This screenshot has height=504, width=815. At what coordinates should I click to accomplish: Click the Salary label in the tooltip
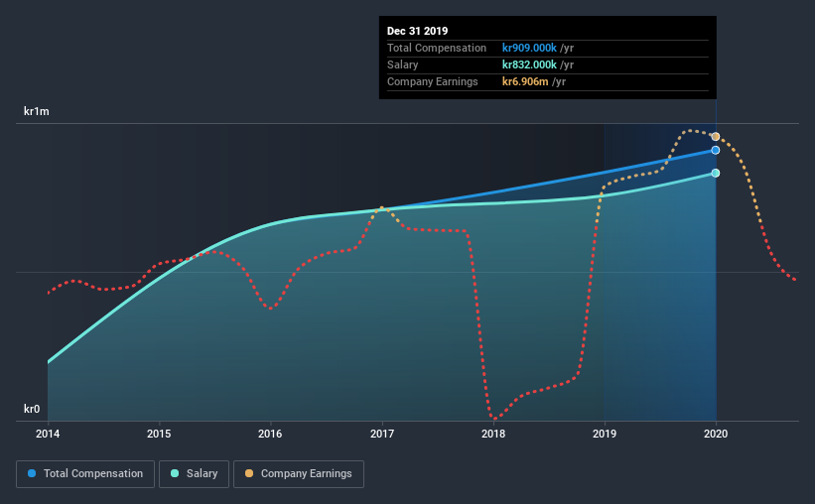[x=402, y=64]
